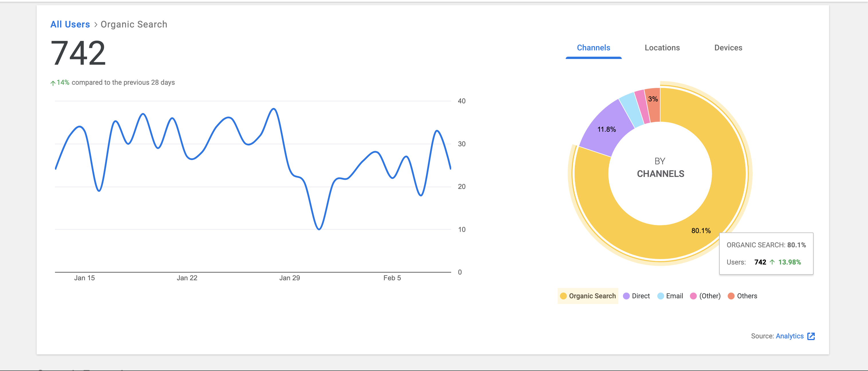The height and width of the screenshot is (371, 868).
Task: Click the orange Others legend dot
Action: click(x=731, y=296)
